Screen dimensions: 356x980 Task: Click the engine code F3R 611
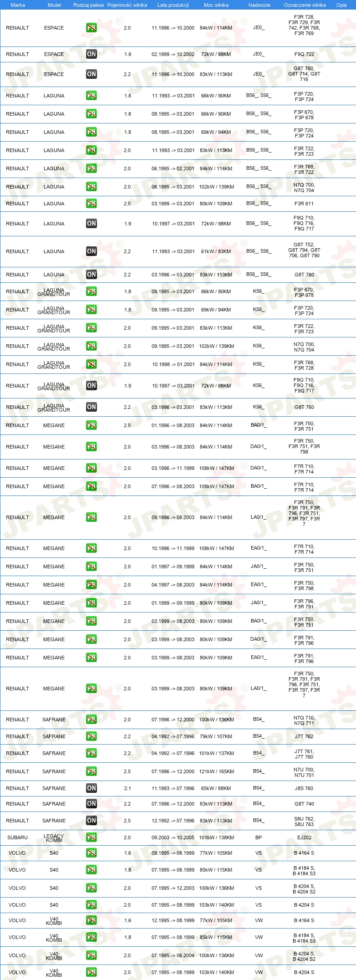304,204
